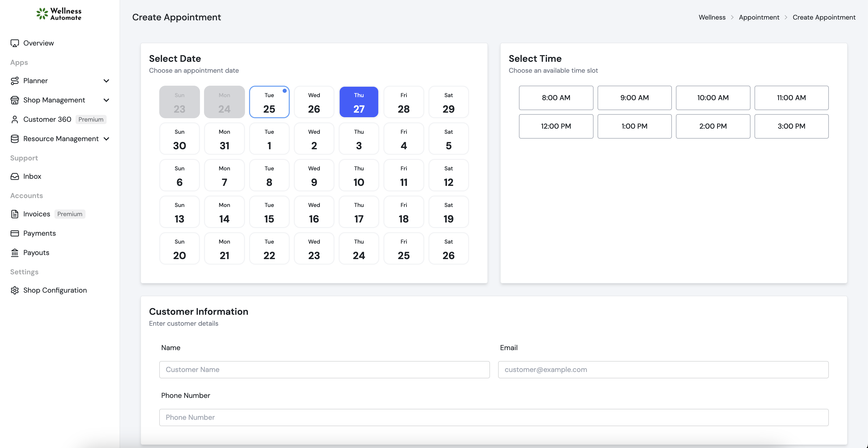The image size is (868, 448).
Task: Click the Payouts bank icon
Action: pos(15,252)
